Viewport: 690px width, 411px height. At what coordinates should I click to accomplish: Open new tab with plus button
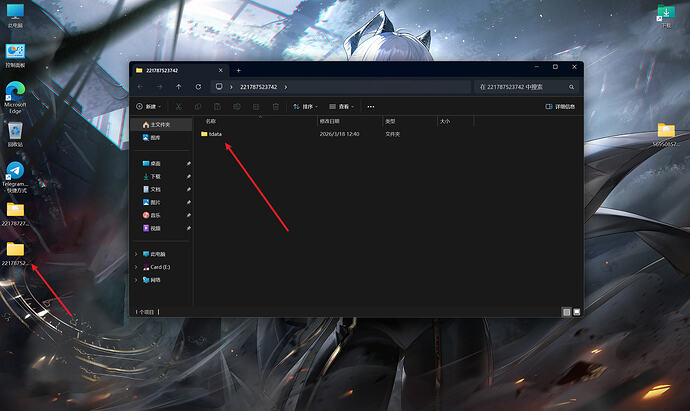(x=239, y=70)
